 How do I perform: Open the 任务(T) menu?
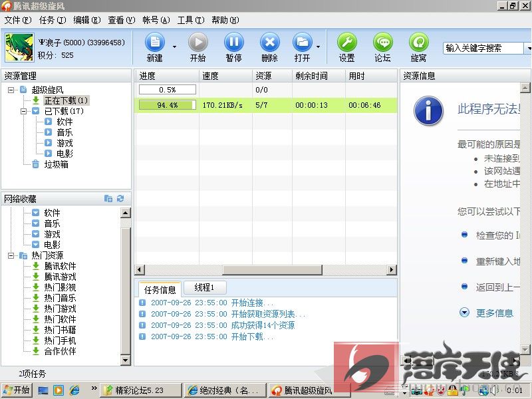[x=53, y=21]
